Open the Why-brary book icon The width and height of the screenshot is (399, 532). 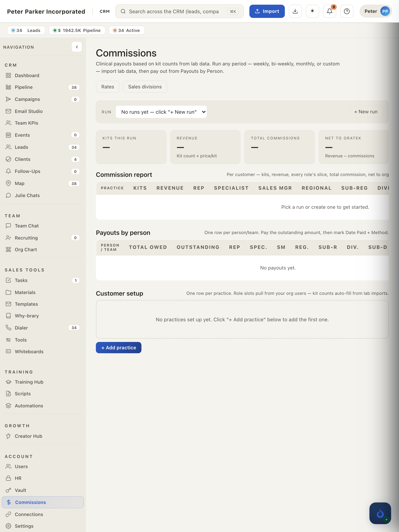(x=8, y=316)
